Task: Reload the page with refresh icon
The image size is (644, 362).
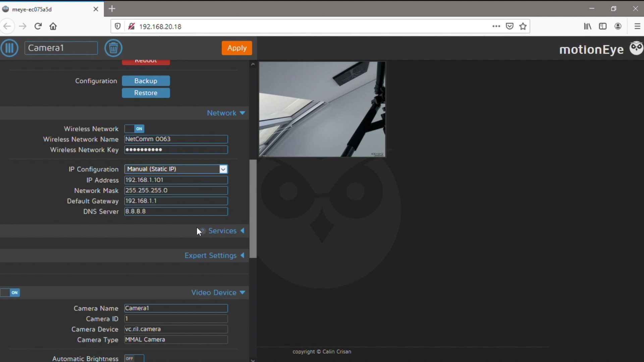Action: pos(38,26)
